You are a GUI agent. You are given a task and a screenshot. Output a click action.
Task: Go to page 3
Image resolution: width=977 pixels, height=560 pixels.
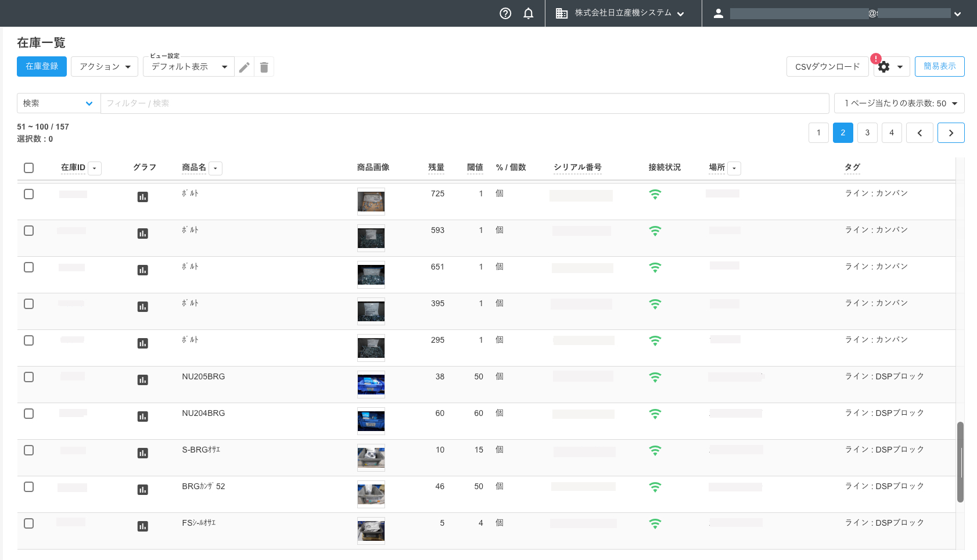pyautogui.click(x=867, y=132)
